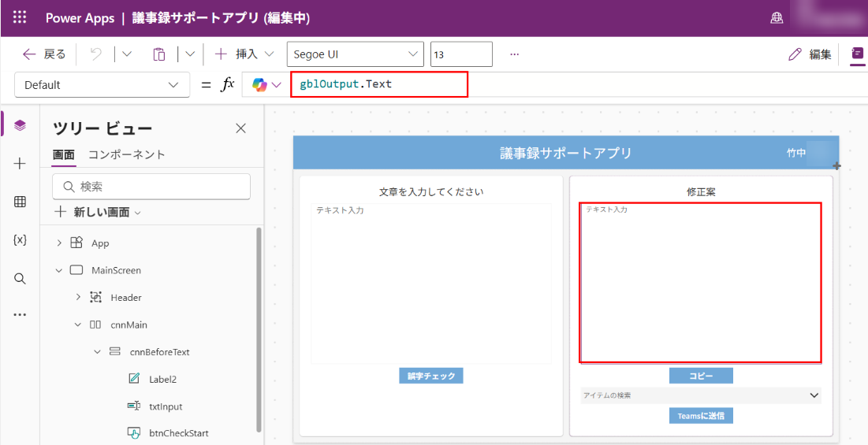
Task: Expand the Header tree node
Action: tap(77, 298)
